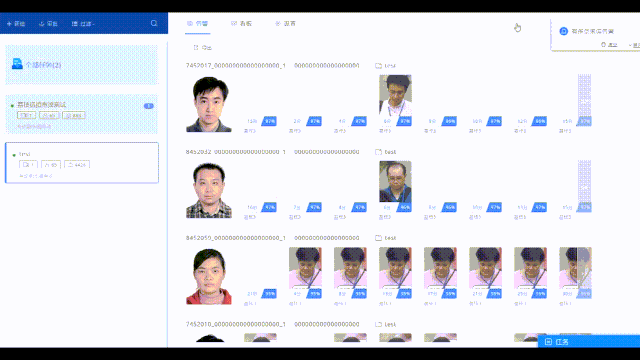Viewport: 640px width, 360px height.
Task: Click the blue document icon in left panel
Action: click(x=17, y=64)
